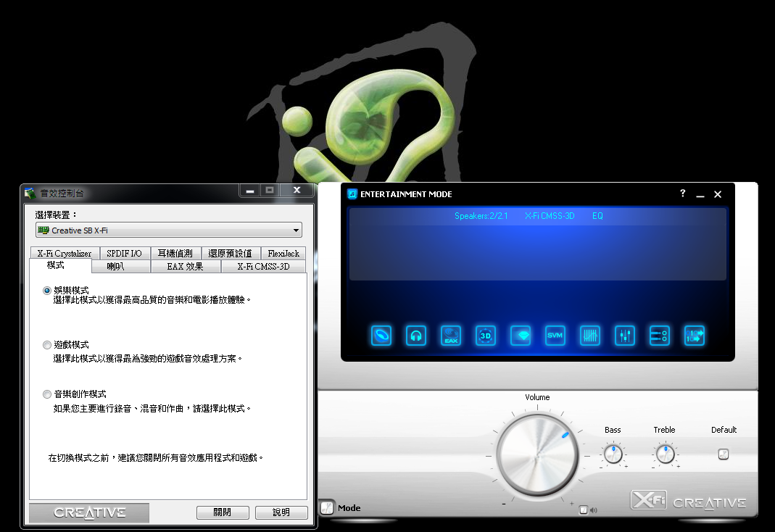Click the help question mark in Entertainment Mode
This screenshot has height=532, width=775.
coord(683,193)
